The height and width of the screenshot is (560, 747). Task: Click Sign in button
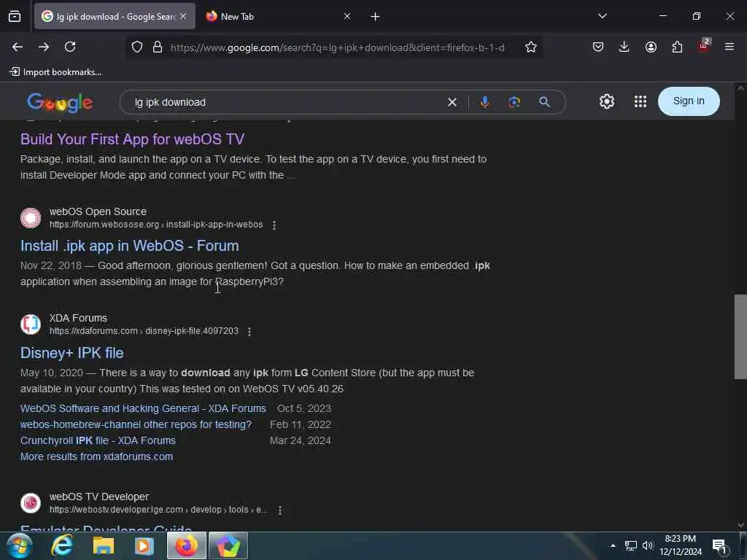[x=689, y=101]
